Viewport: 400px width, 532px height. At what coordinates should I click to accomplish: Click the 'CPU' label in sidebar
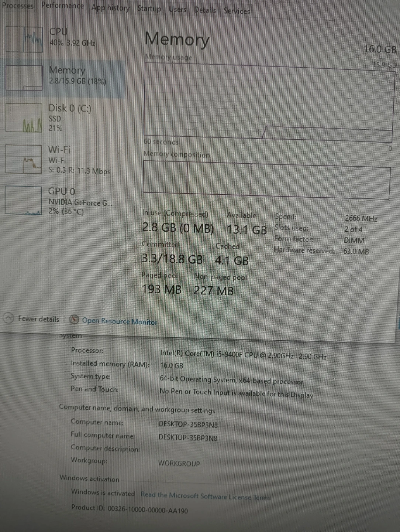pos(58,32)
